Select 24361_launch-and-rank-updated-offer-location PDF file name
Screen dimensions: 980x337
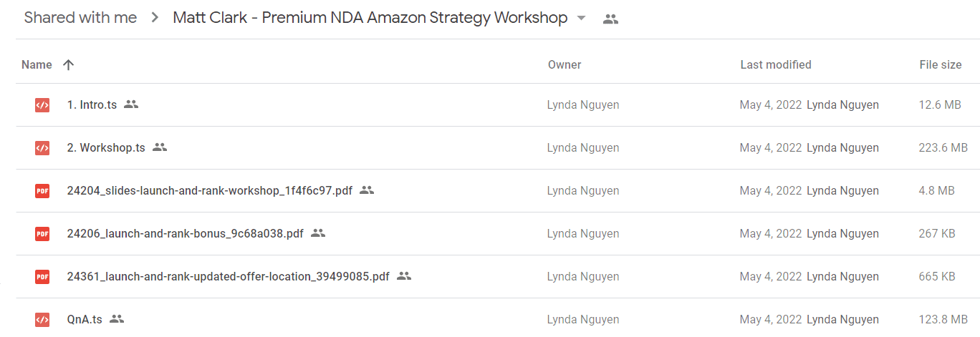[x=229, y=277]
